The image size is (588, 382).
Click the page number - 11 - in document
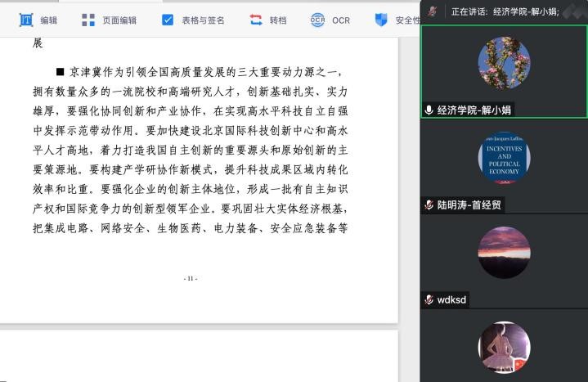pos(191,278)
